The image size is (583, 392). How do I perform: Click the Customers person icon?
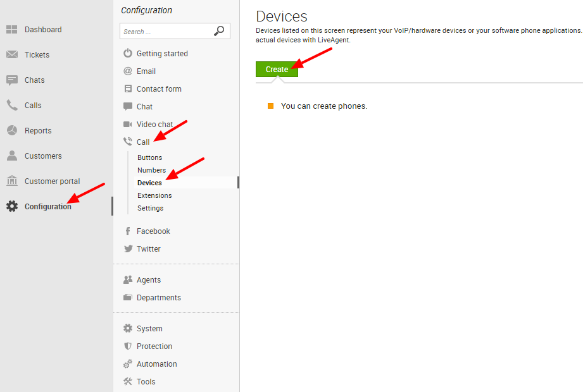click(12, 156)
